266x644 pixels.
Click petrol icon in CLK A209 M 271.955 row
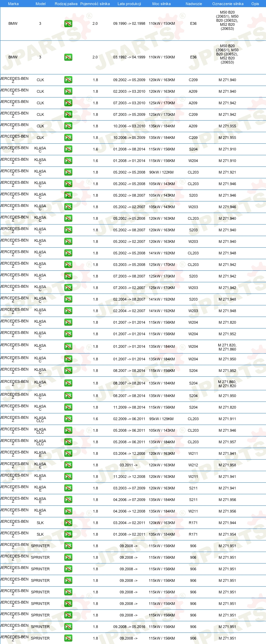click(x=68, y=126)
